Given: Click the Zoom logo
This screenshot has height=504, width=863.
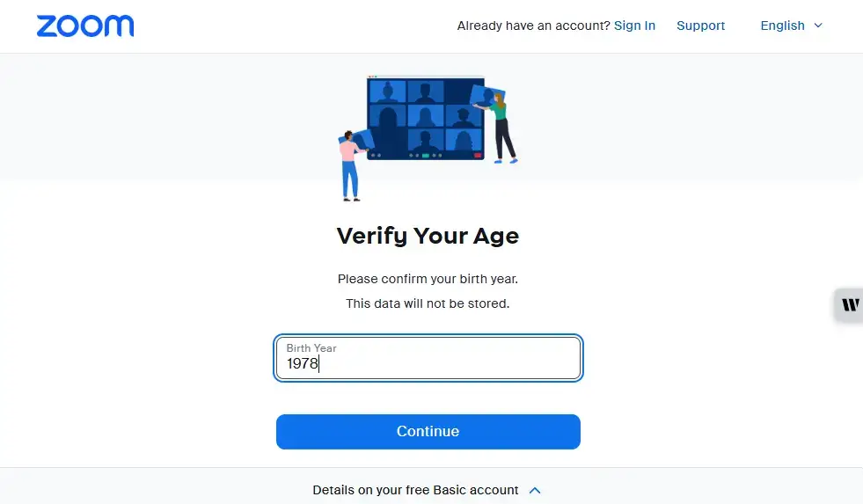Looking at the screenshot, I should (x=85, y=26).
